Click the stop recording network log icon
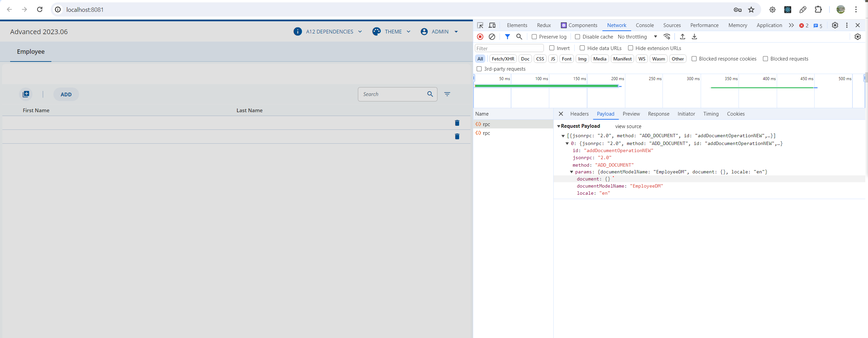The image size is (868, 338). click(x=480, y=37)
